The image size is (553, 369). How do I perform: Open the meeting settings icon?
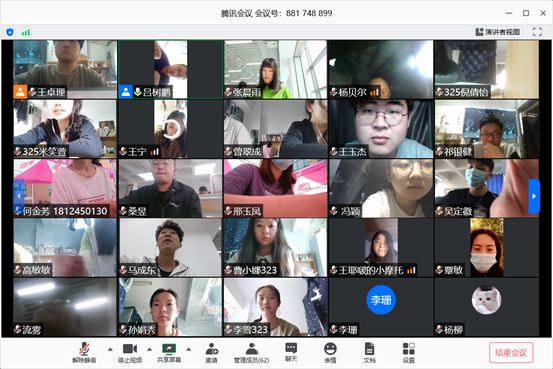click(409, 352)
